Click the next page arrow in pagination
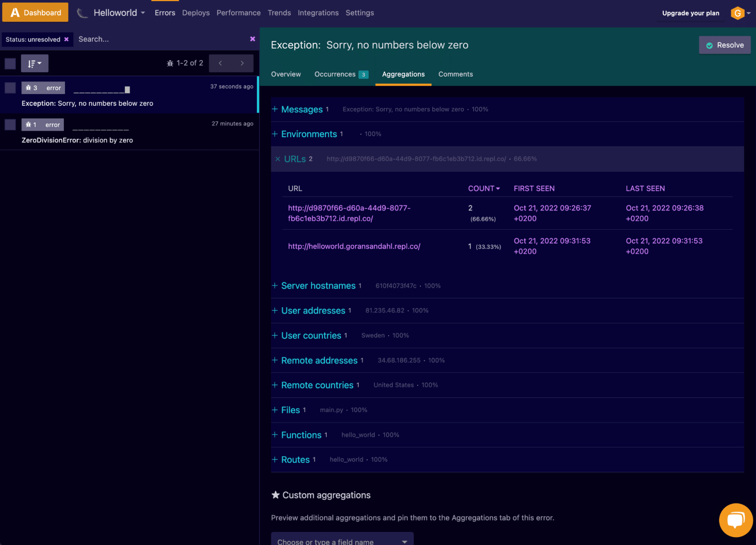The height and width of the screenshot is (545, 756). pyautogui.click(x=242, y=63)
